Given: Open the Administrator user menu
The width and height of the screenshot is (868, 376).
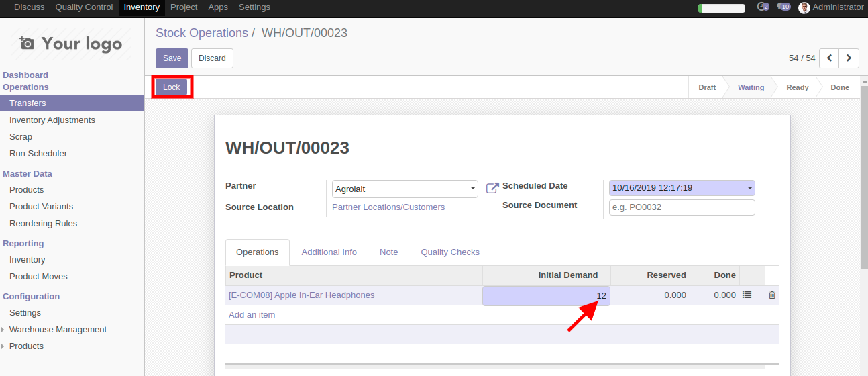Looking at the screenshot, I should 830,7.
